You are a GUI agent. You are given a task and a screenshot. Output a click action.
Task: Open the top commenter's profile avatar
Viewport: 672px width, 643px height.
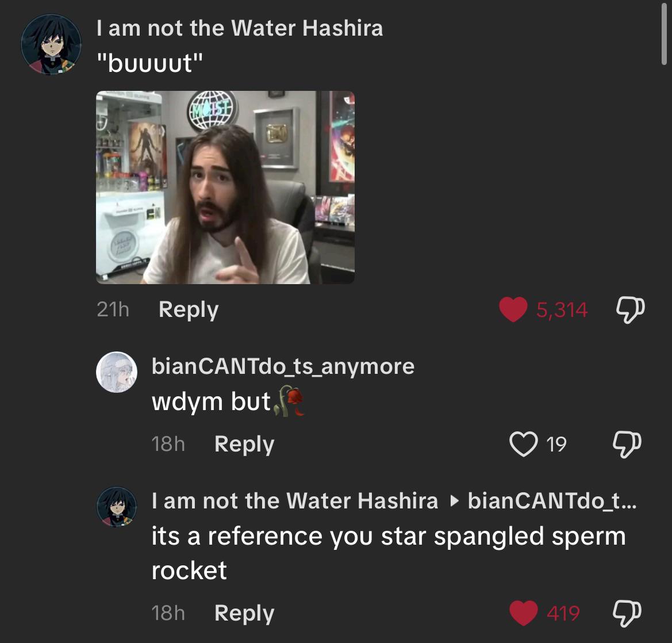(51, 45)
